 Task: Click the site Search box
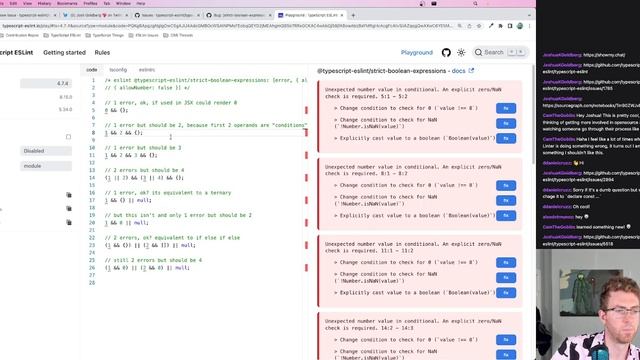tap(500, 52)
